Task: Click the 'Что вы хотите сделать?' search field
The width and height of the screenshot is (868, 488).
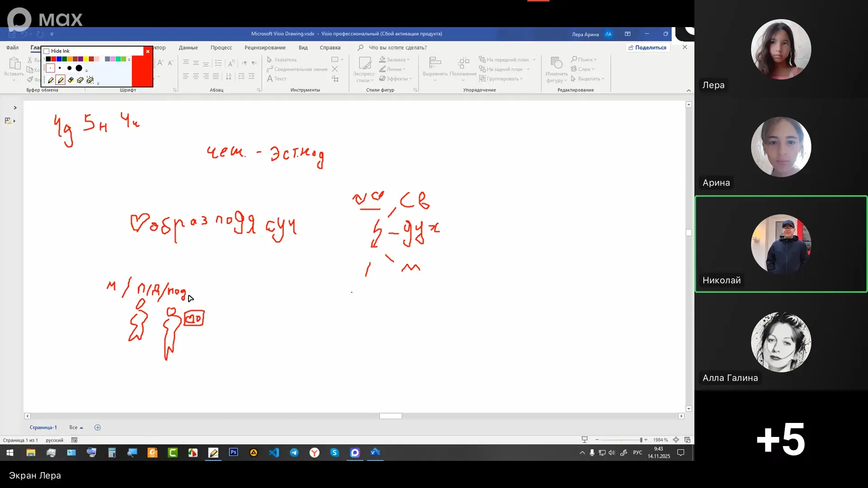Action: click(x=397, y=47)
